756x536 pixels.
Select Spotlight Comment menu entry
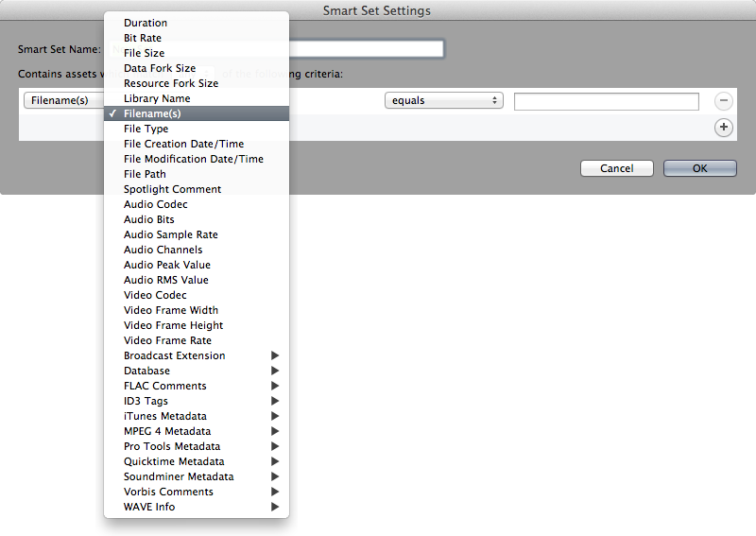pos(173,189)
